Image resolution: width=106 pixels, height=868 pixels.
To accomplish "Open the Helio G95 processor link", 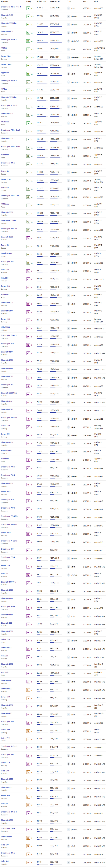I will click(x=5, y=861).
